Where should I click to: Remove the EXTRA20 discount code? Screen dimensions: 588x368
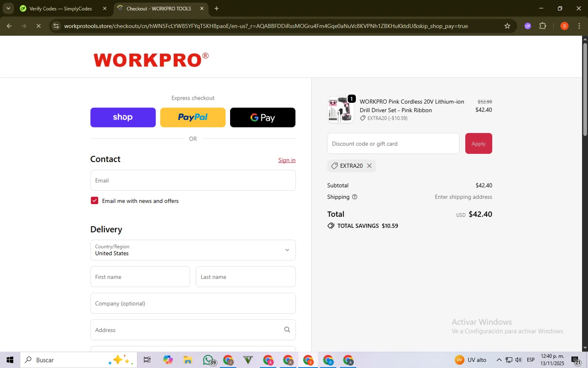tap(369, 166)
